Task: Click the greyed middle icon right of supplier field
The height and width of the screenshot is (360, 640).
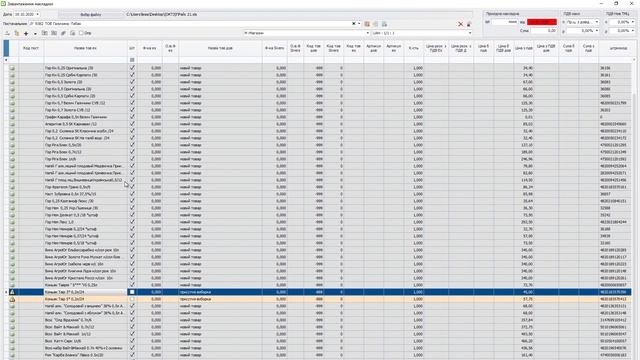Action: [x=376, y=24]
